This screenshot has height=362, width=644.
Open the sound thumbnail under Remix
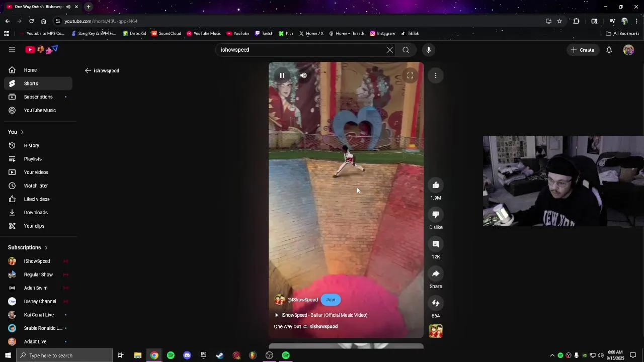coord(436,331)
